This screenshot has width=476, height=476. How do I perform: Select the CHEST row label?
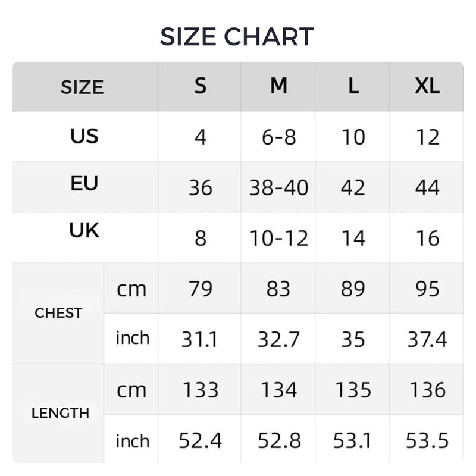[58, 313]
